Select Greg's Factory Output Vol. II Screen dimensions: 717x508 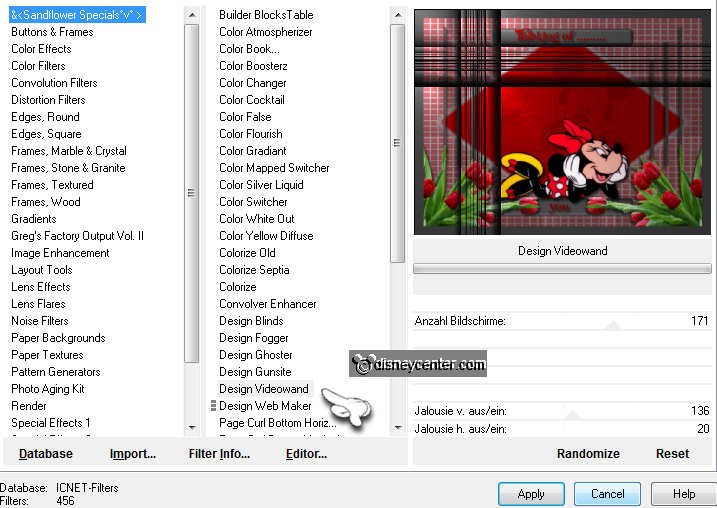[x=77, y=236]
